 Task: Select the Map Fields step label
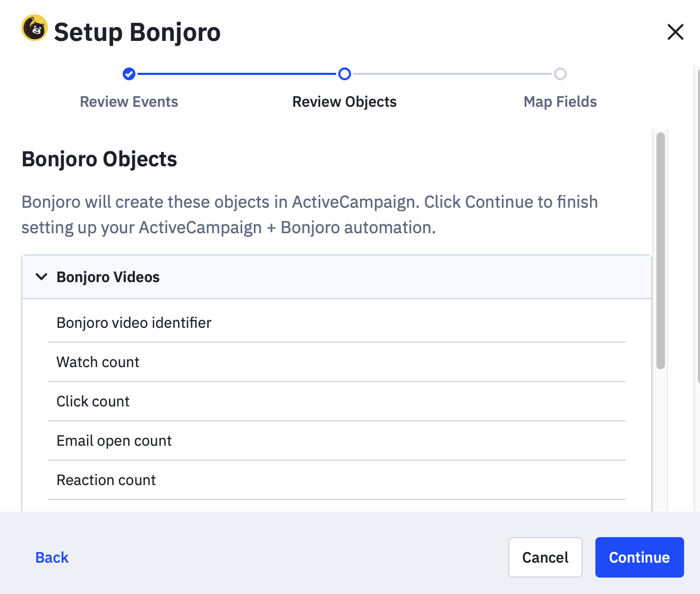(x=560, y=101)
